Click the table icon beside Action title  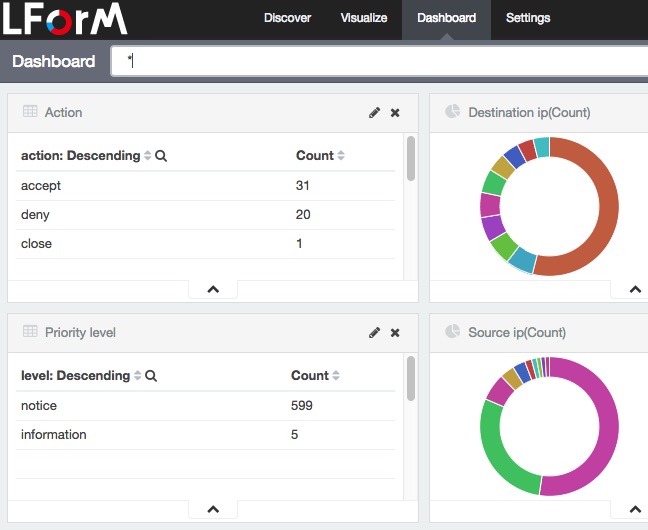point(30,111)
